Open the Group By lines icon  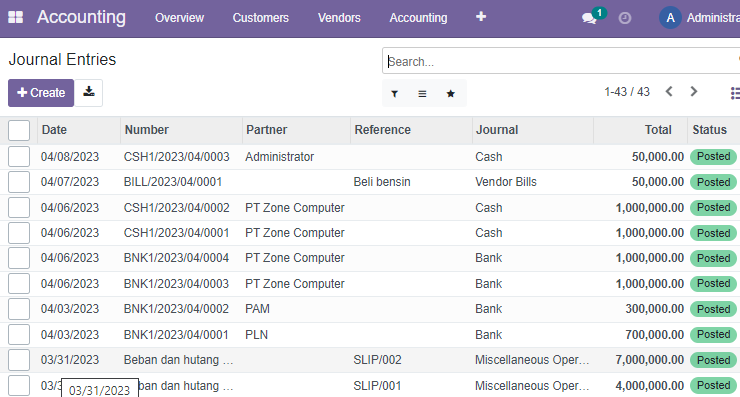pos(422,94)
